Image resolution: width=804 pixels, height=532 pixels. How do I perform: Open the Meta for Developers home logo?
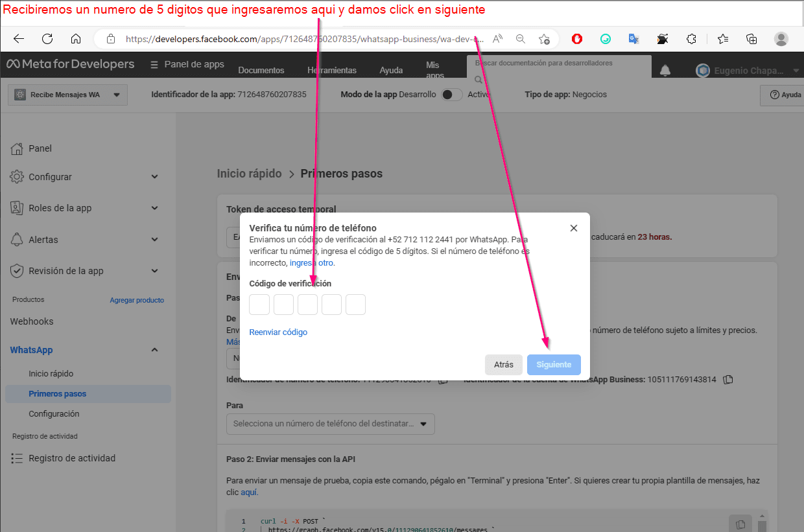tap(65, 64)
